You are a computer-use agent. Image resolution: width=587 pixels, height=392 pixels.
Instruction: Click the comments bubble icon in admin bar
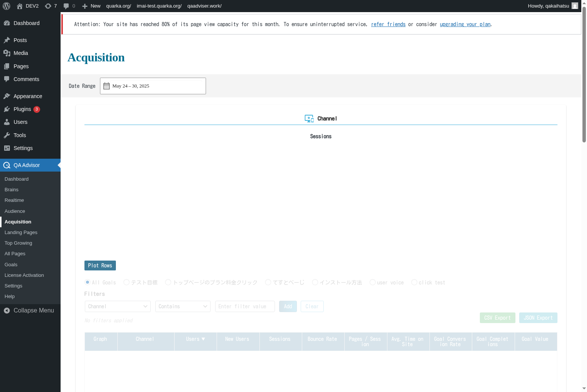point(66,6)
